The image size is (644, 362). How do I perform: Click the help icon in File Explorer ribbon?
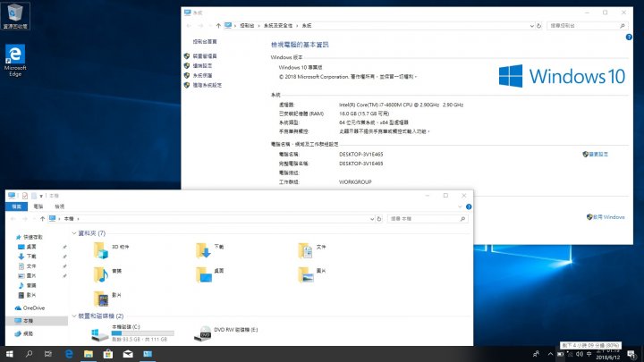click(469, 206)
